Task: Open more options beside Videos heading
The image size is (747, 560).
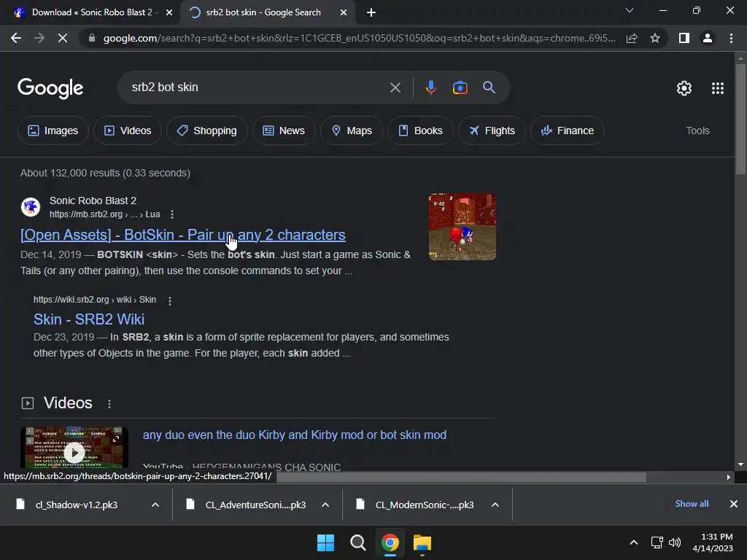Action: click(109, 404)
